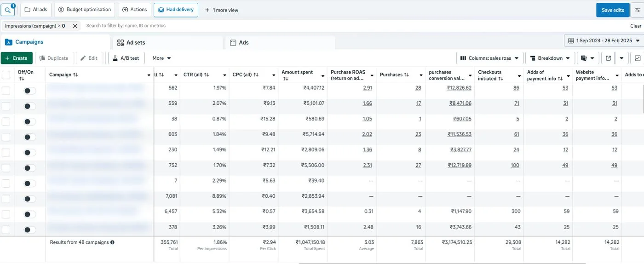Open Website payment info column menu arrow
This screenshot has height=264, width=644.
tap(617, 75)
